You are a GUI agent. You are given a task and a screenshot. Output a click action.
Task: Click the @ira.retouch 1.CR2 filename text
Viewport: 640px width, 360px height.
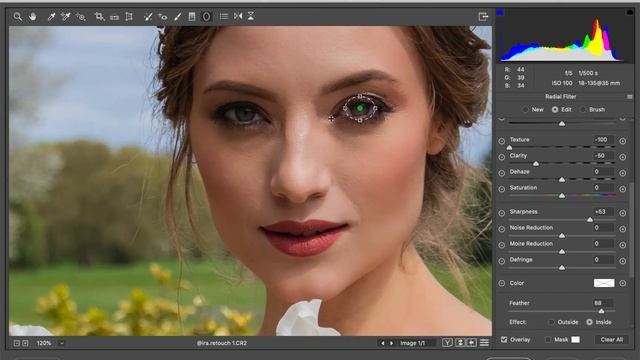tap(222, 343)
